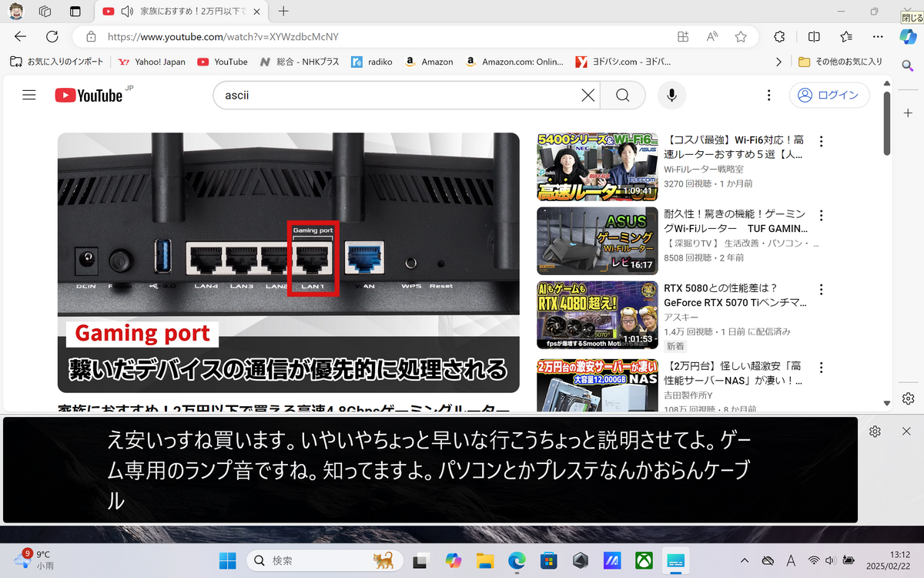924x578 pixels.
Task: Open Edge Settings and more menu
Action: pos(879,36)
